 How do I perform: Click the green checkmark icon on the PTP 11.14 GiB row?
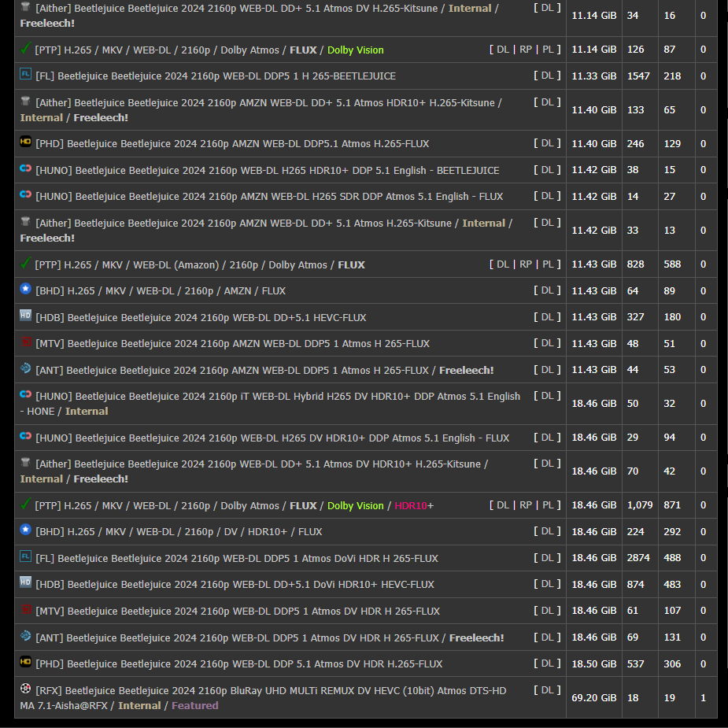click(26, 48)
